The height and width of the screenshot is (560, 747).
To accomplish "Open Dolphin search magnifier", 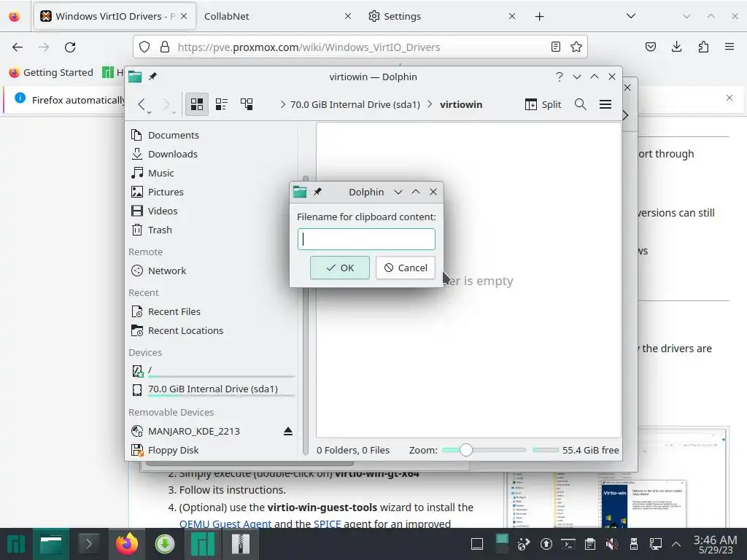I will [x=580, y=104].
